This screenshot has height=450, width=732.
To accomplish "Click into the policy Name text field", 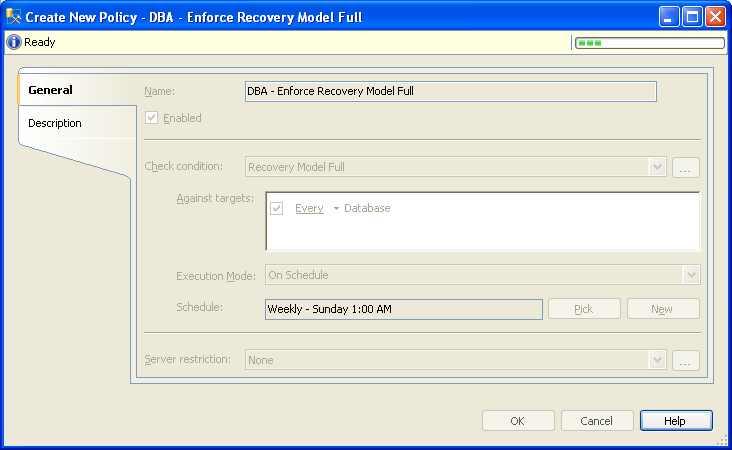I will [x=450, y=91].
